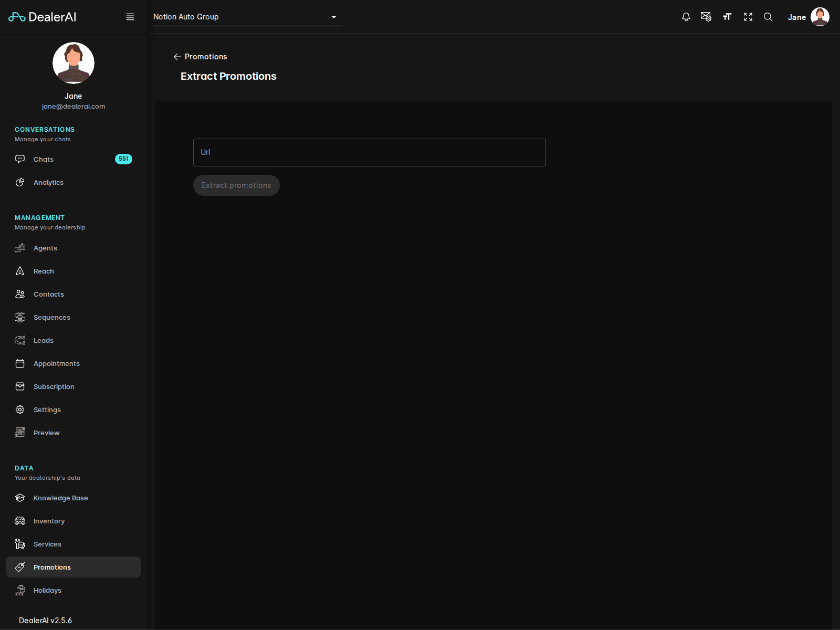Click the notifications bell icon
The image size is (840, 630).
click(x=686, y=17)
